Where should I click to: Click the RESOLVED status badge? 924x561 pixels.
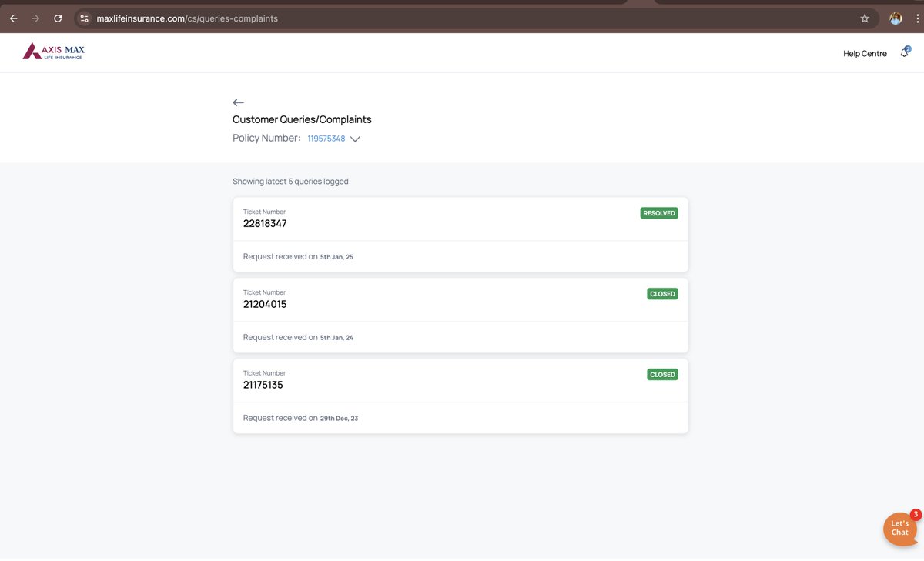[659, 213]
